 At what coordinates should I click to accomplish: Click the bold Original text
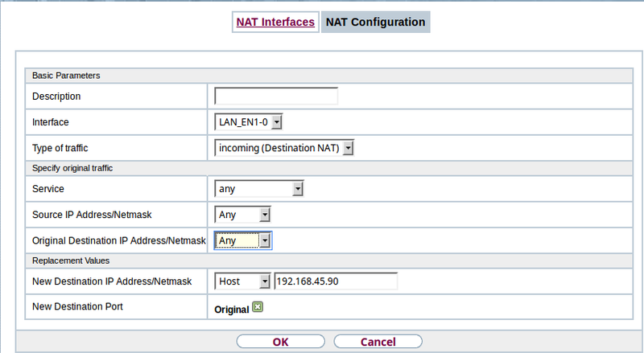click(x=231, y=309)
